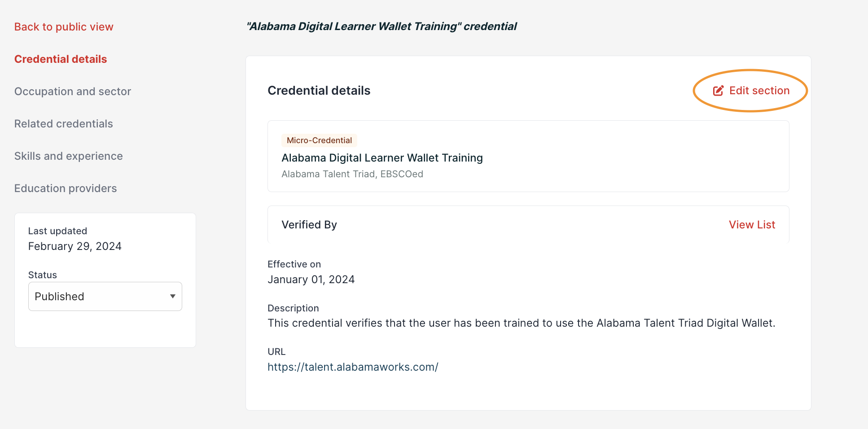Click the page title credential heading
The width and height of the screenshot is (868, 429).
click(x=381, y=26)
